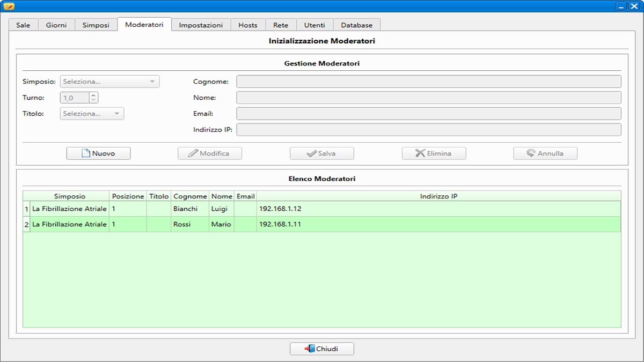Select the Moderatori tab
Screen dimensions: 644x362
tap(144, 25)
